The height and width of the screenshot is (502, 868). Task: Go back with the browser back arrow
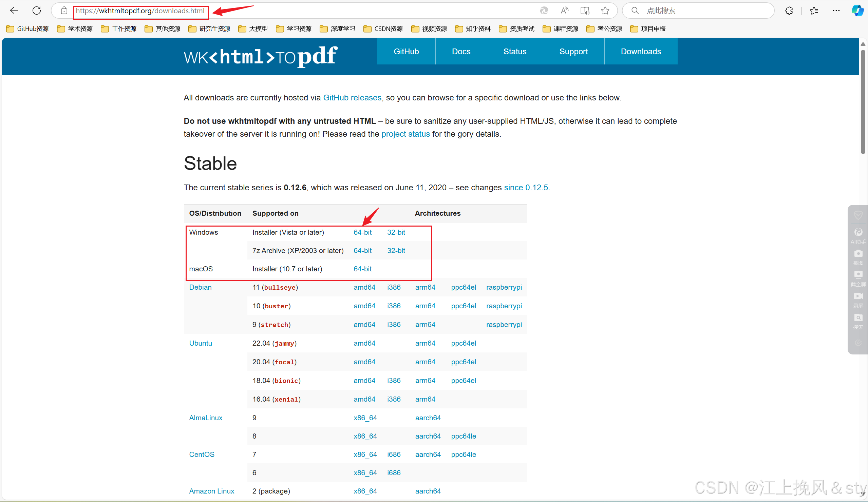pos(14,11)
